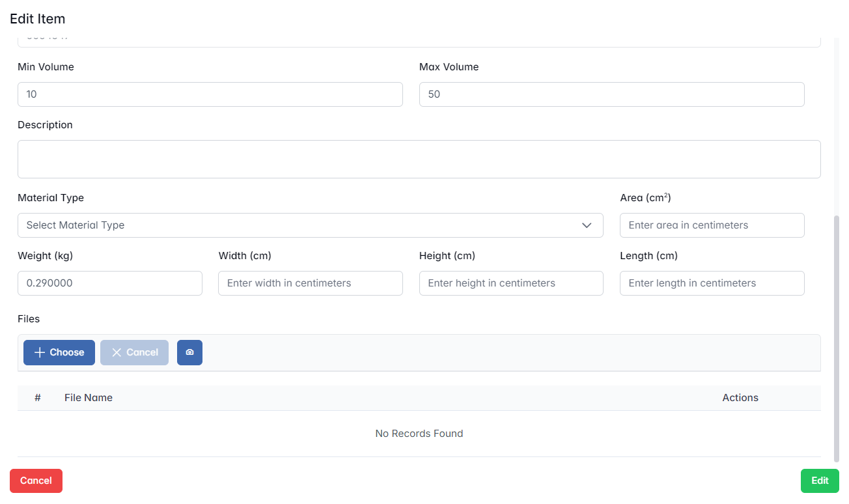The height and width of the screenshot is (504, 849).
Task: Click the File Name column header
Action: point(89,398)
